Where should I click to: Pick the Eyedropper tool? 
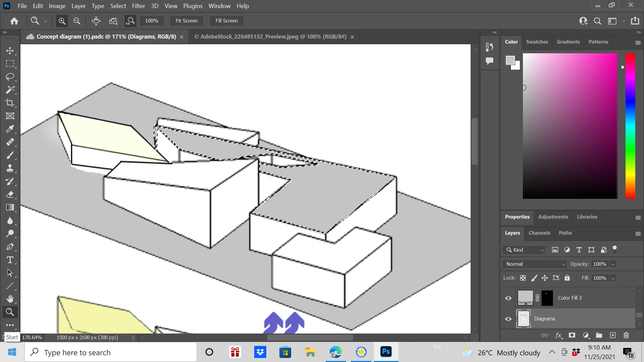coord(10,129)
